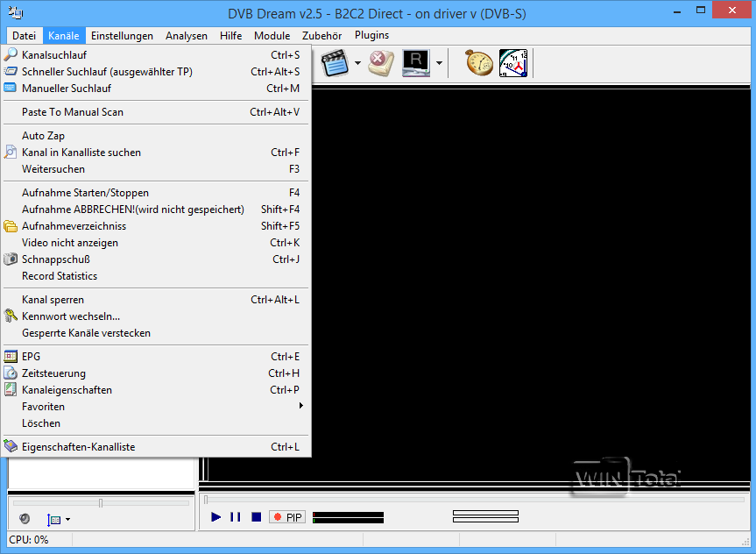Open Eigenschaften-Kanalliste
The width and height of the screenshot is (756, 554).
coord(156,447)
